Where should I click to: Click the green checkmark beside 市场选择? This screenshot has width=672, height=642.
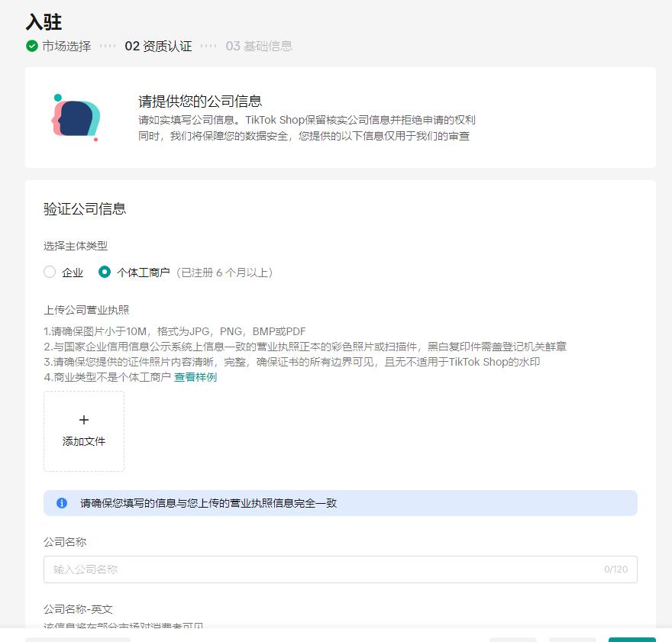[x=31, y=47]
